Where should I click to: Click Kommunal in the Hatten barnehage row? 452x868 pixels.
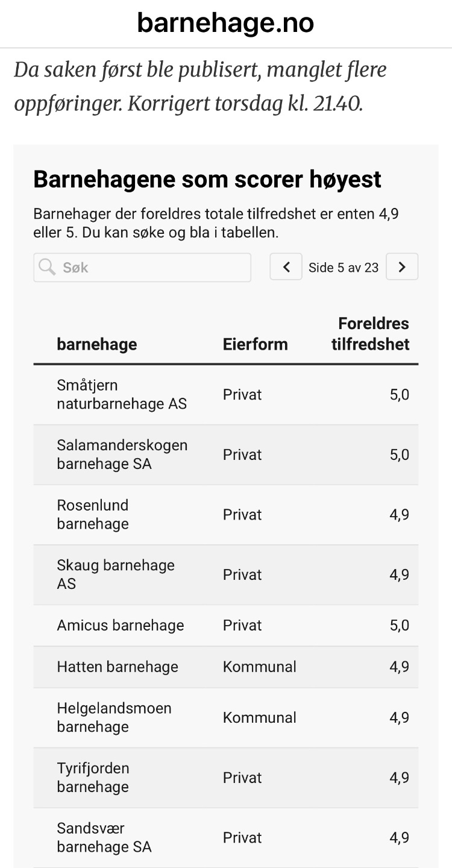(x=260, y=667)
